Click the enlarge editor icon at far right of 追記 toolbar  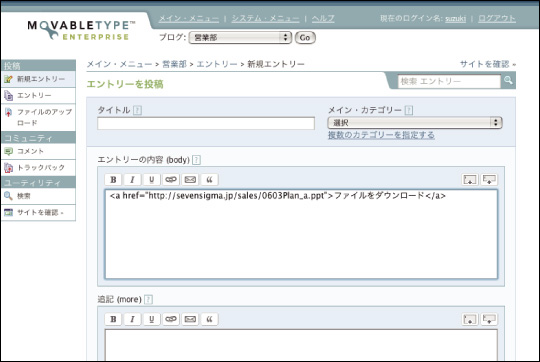(489, 319)
